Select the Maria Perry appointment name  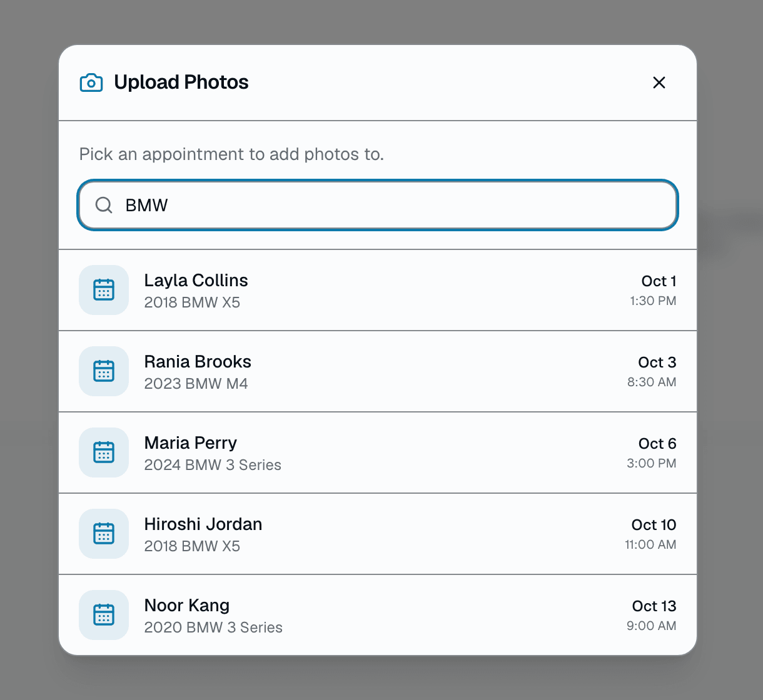[191, 443]
